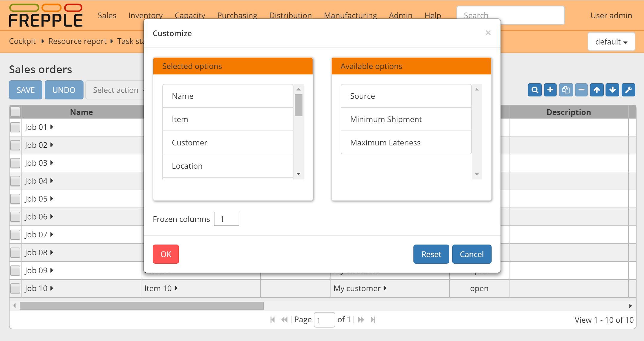This screenshot has width=644, height=341.
Task: Check the Job 01 row checkbox
Action: tap(15, 127)
